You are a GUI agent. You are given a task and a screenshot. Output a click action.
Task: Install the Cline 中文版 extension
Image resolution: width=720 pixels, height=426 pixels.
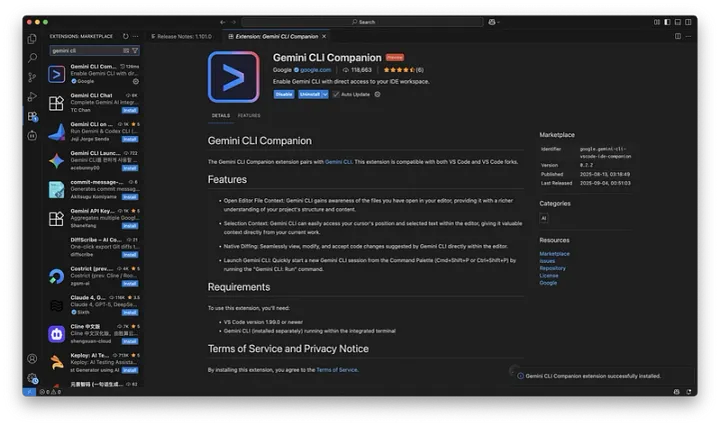tap(129, 342)
